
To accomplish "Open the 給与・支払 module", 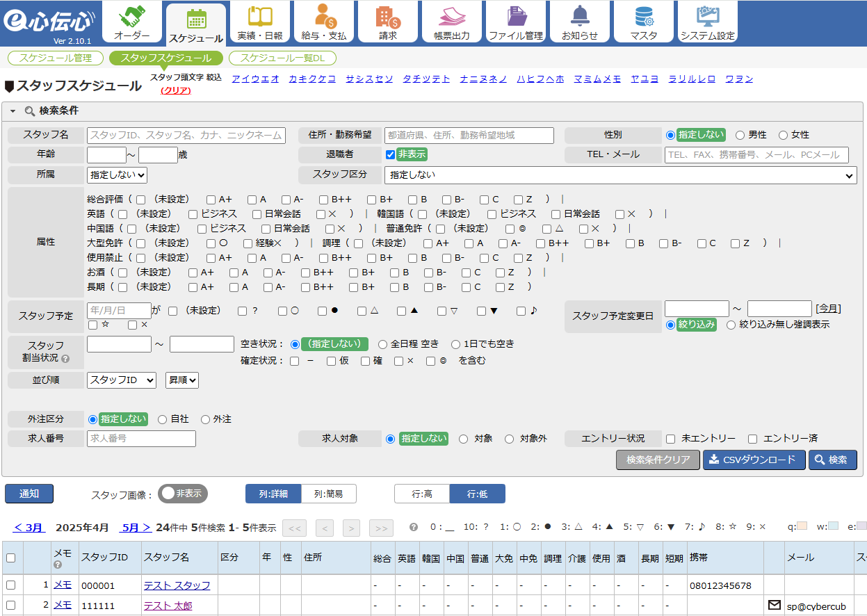I will pyautogui.click(x=324, y=22).
